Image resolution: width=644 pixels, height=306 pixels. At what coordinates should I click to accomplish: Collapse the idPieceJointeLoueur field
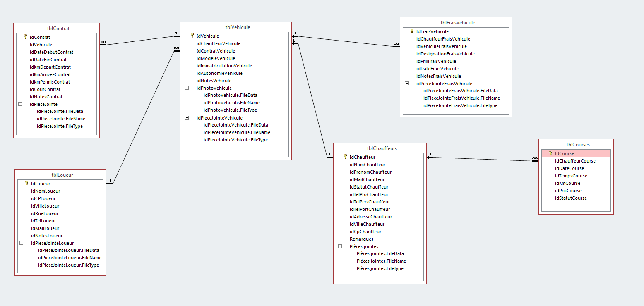[21, 243]
